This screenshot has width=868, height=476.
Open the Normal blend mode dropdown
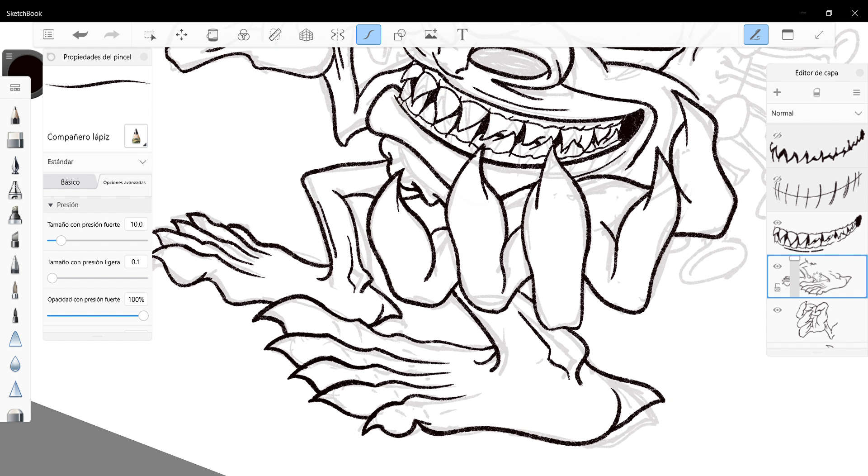click(816, 113)
